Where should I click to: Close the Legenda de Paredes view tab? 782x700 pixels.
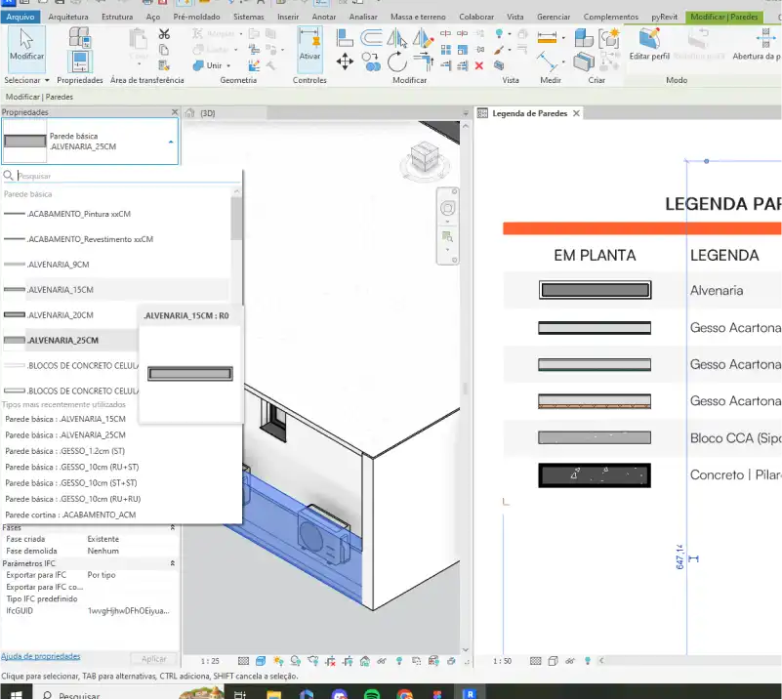click(x=577, y=113)
